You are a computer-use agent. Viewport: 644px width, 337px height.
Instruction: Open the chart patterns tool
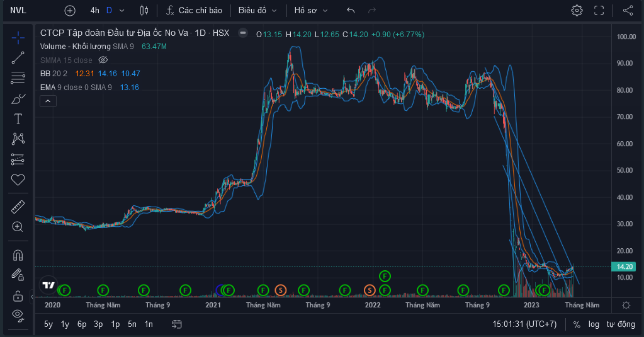[x=18, y=139]
